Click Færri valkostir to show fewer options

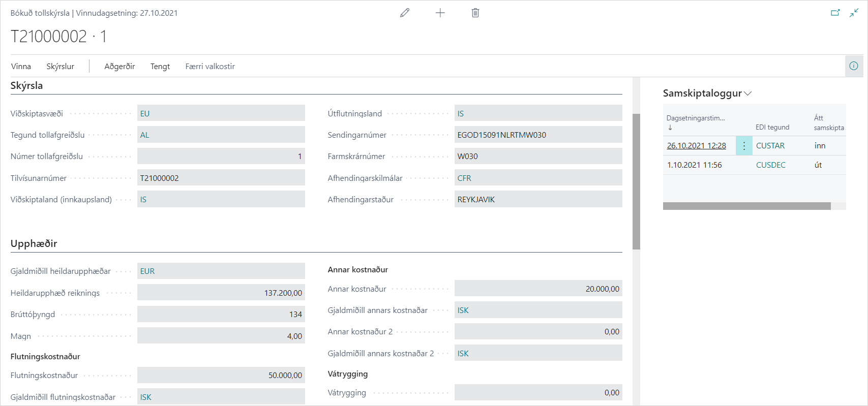pyautogui.click(x=210, y=67)
